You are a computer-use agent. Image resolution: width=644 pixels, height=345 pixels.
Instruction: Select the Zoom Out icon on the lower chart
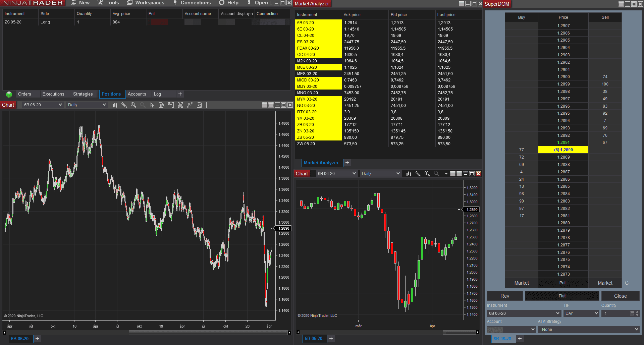point(436,173)
